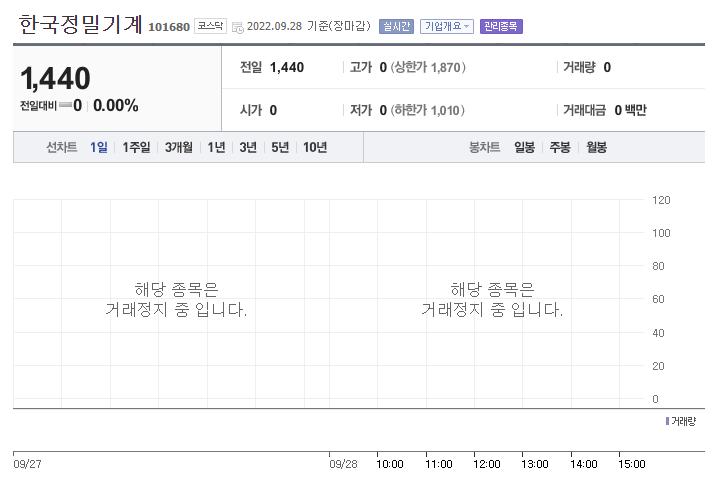Click the 10:00 time axis label
705x481 pixels.
click(x=390, y=464)
